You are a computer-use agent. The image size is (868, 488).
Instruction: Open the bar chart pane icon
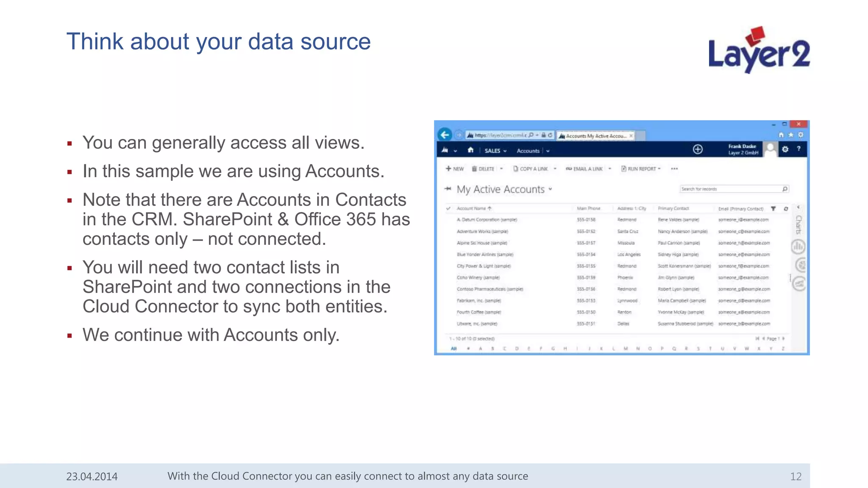(x=798, y=247)
